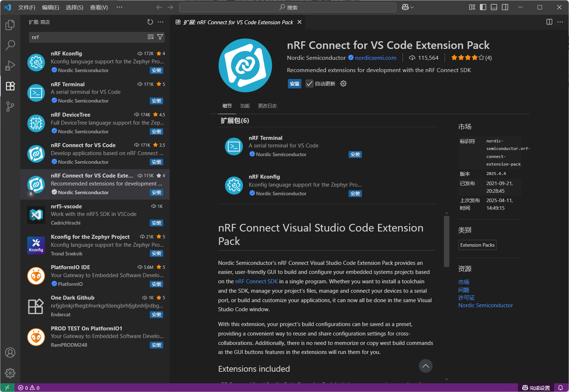Open the Explorer view in activity bar
The height and width of the screenshot is (392, 569).
coord(10,25)
